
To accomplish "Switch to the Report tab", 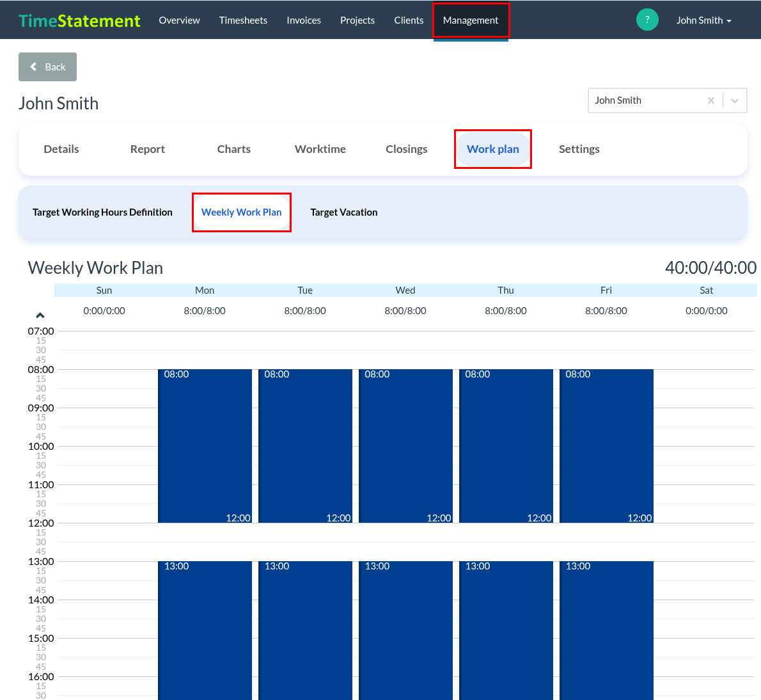I will (x=148, y=149).
